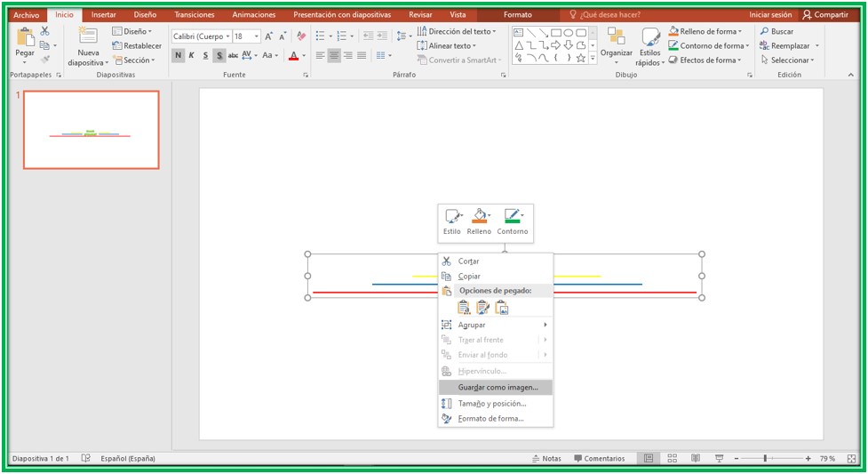Click line spacing icon

[x=402, y=36]
